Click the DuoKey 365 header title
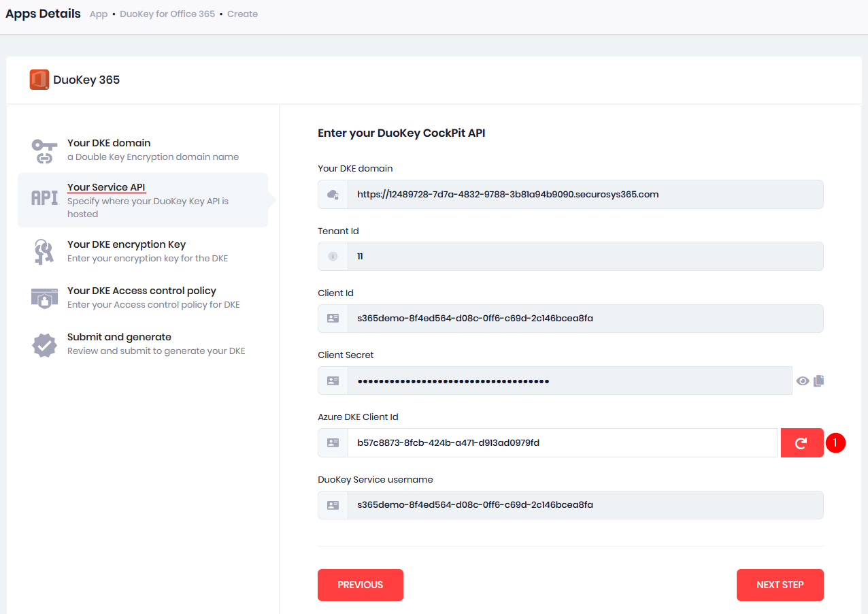Image resolution: width=868 pixels, height=614 pixels. pos(86,80)
